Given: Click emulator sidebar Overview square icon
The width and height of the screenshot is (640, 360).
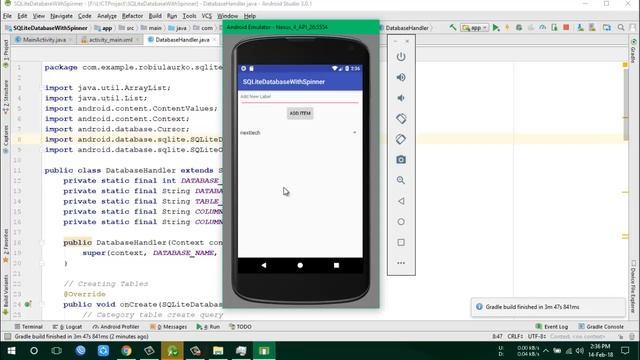Looking at the screenshot, I should click(401, 242).
